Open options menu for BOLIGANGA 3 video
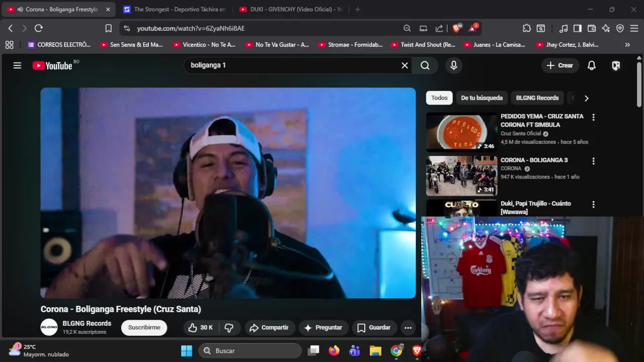 pos(593,161)
